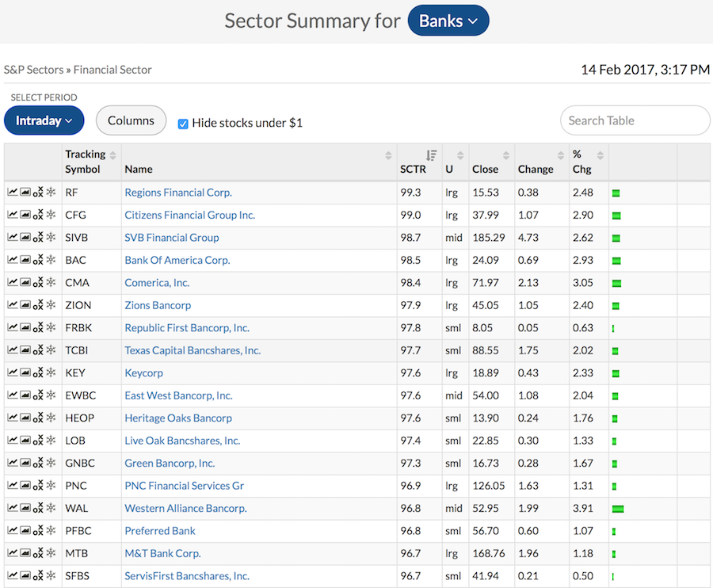This screenshot has height=588, width=713.
Task: Open the SharpChart line icon for GNBC
Action: tap(12, 463)
